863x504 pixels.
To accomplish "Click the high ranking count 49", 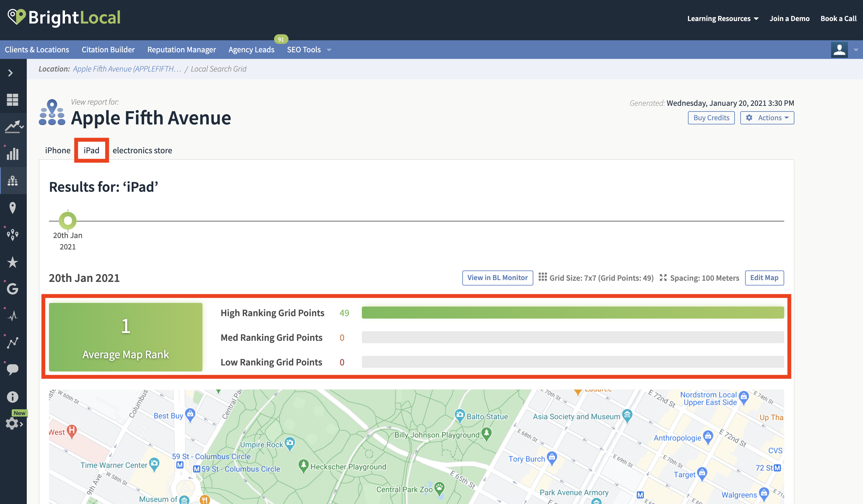I will [x=344, y=313].
